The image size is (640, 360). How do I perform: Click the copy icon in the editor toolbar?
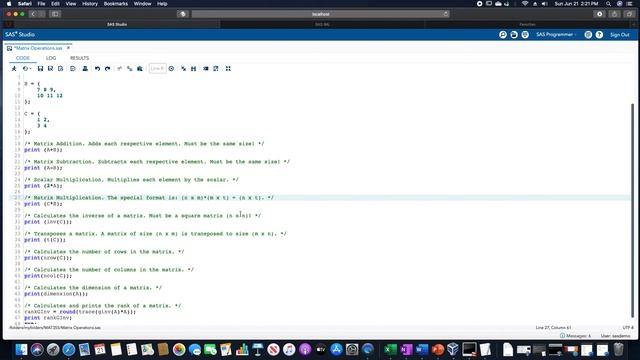(x=130, y=69)
